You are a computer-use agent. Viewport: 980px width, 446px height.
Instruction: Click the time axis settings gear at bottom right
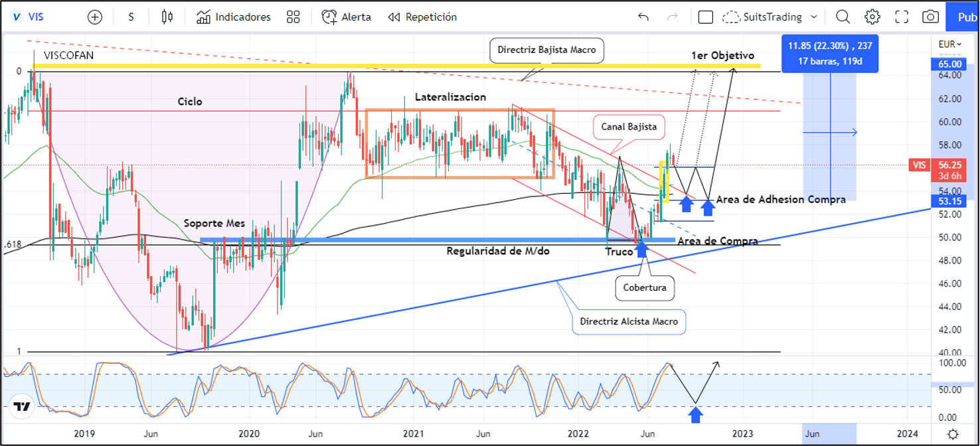(x=953, y=433)
